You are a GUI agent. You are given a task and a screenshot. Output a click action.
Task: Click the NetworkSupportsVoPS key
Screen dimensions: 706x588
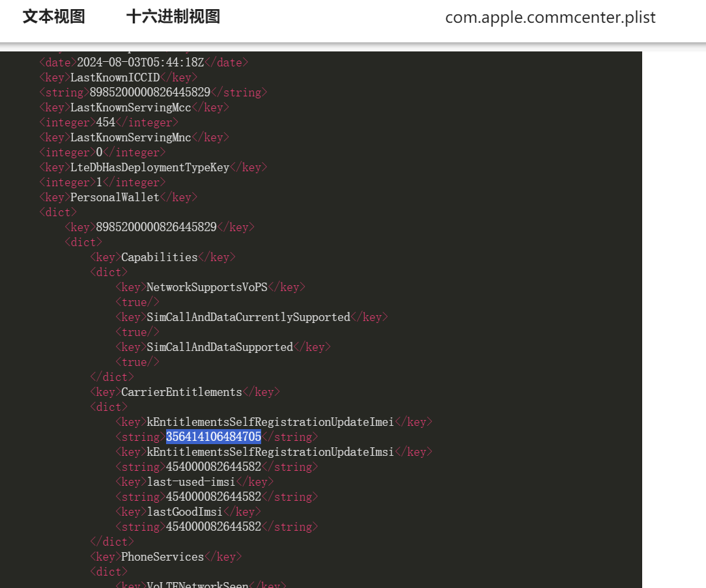click(x=207, y=287)
